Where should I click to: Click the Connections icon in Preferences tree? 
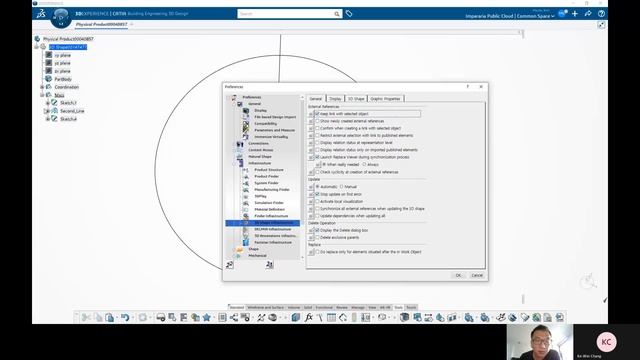pos(240,144)
